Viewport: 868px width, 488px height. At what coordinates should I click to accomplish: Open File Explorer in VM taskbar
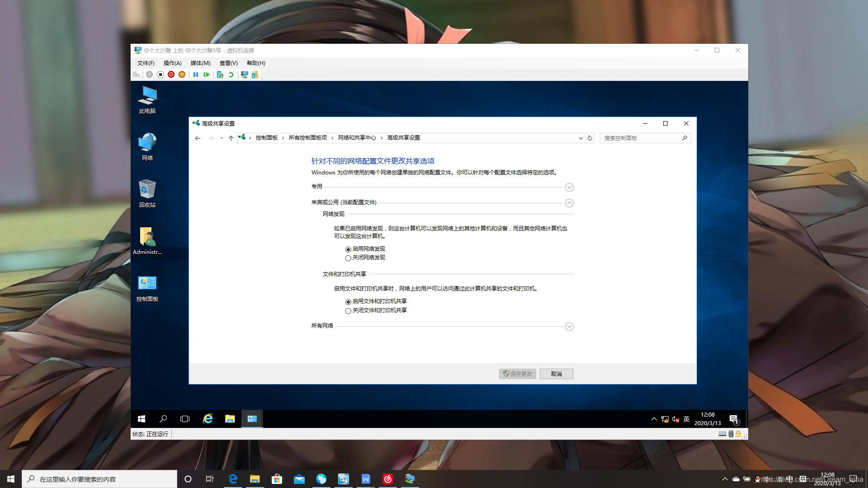230,419
